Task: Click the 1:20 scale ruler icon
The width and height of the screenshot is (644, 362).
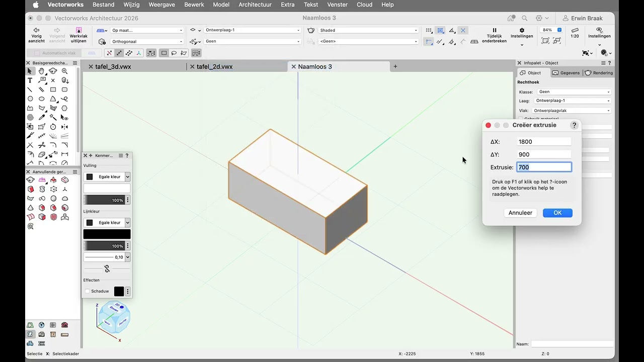Action: pyautogui.click(x=575, y=33)
